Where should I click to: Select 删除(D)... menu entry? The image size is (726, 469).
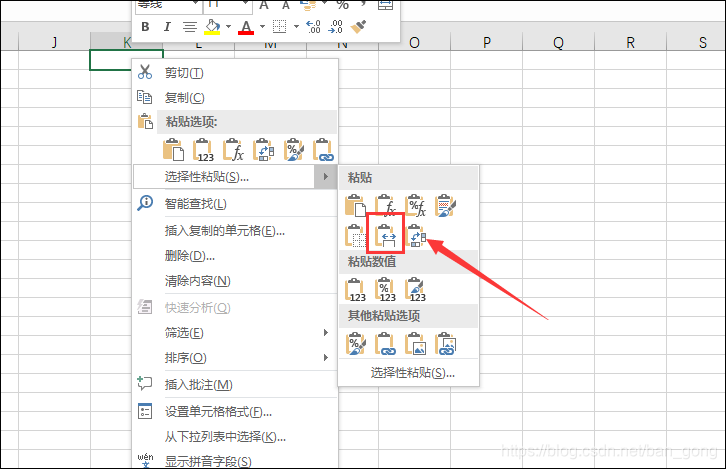236,256
